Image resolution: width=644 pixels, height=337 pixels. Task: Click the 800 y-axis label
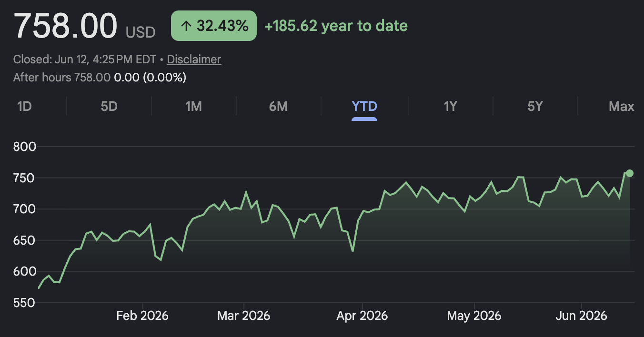pyautogui.click(x=25, y=147)
